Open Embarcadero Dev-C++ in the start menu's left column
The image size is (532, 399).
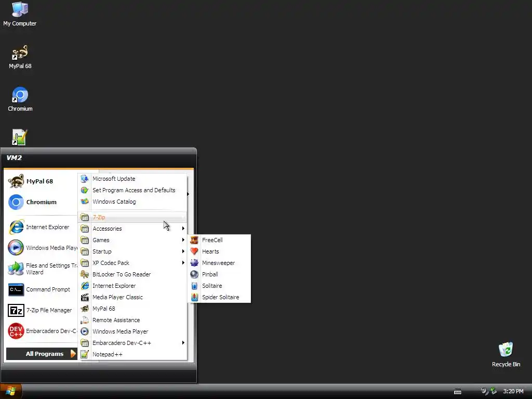pyautogui.click(x=42, y=331)
